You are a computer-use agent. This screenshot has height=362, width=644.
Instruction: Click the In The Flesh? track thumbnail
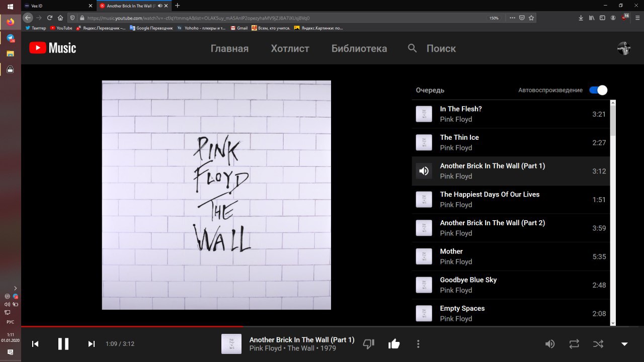pyautogui.click(x=424, y=114)
